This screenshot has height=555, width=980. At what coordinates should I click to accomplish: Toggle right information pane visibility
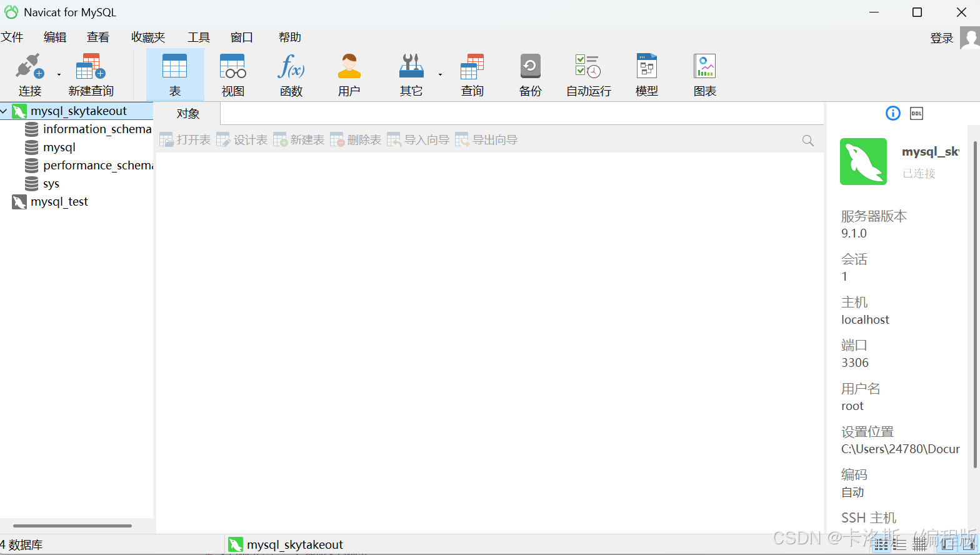pyautogui.click(x=967, y=545)
